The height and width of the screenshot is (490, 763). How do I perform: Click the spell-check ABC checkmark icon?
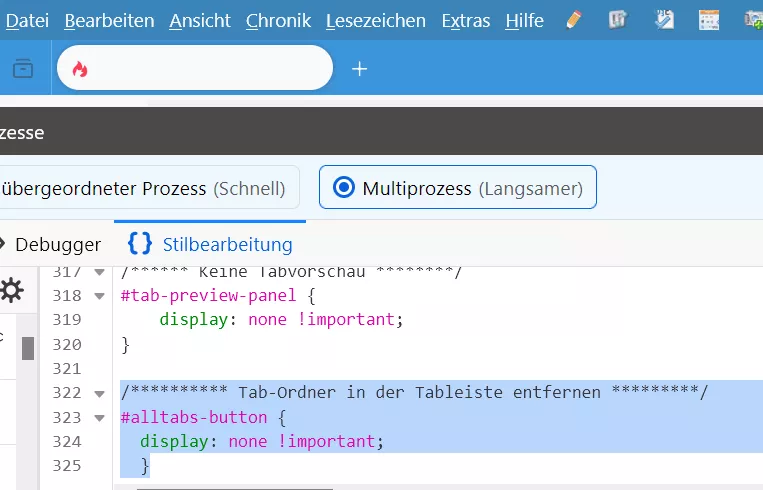coord(664,20)
